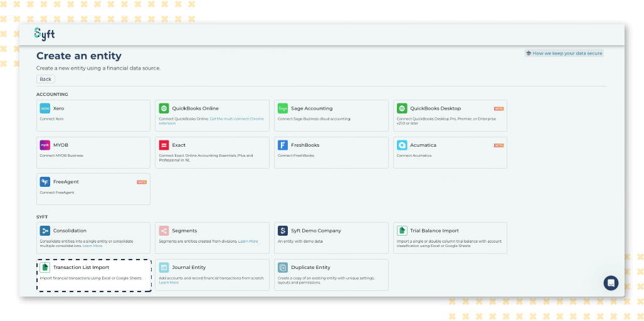Click the Xero logo icon
The width and height of the screenshot is (644, 321).
click(45, 108)
